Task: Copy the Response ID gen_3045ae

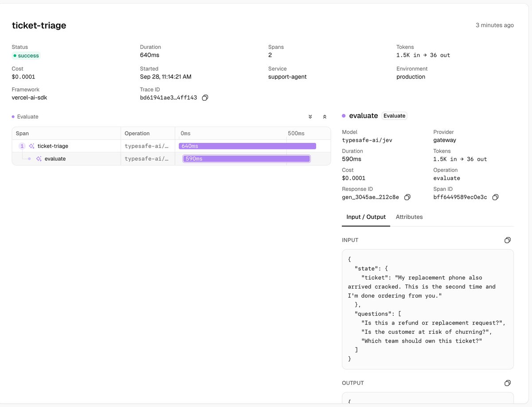Action: click(x=407, y=197)
